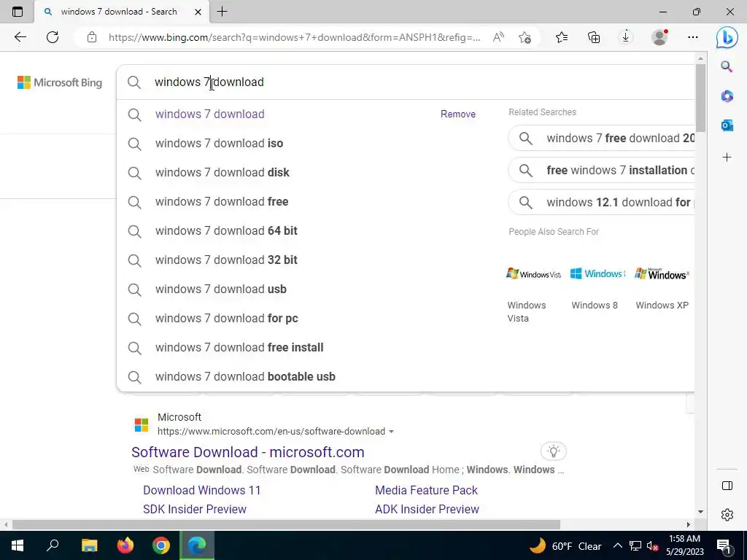
Task: Select suggestion windows 7 download for pc
Action: tap(226, 318)
